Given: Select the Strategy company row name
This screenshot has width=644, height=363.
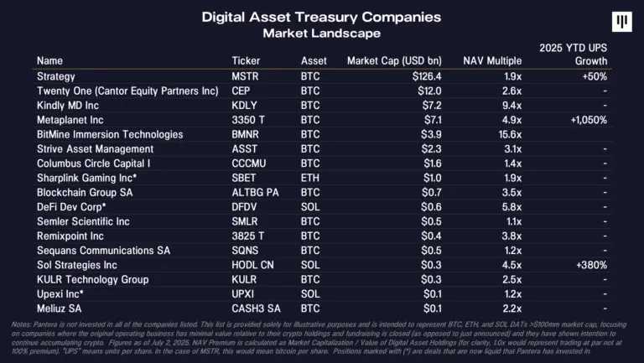Looking at the screenshot, I should pos(56,76).
